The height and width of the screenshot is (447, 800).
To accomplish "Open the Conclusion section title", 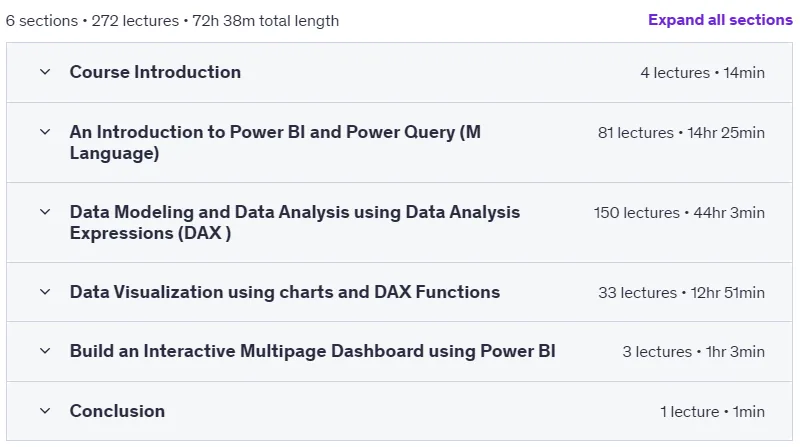I will coord(117,411).
